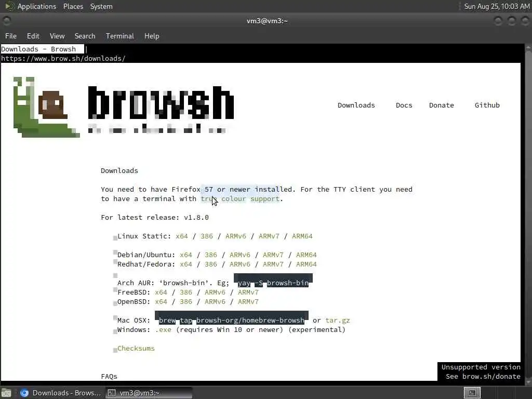Download FreeBSD ARMv7 build
Image resolution: width=532 pixels, height=399 pixels.
pos(248,292)
